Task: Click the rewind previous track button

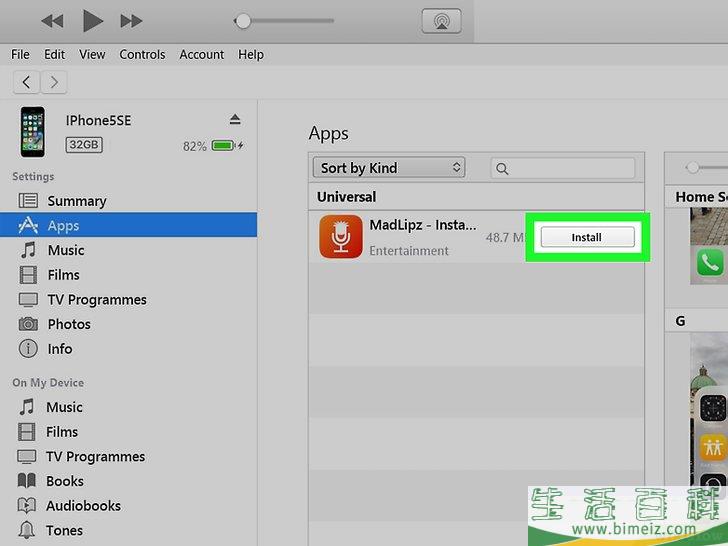Action: pyautogui.click(x=52, y=21)
